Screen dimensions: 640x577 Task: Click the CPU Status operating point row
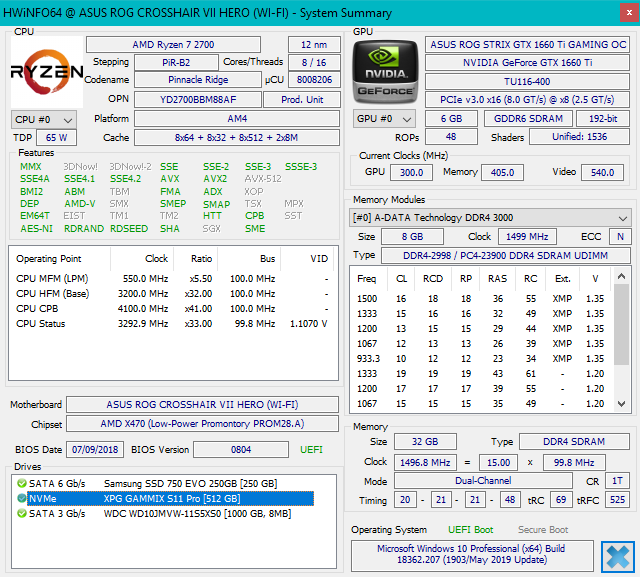coord(173,324)
